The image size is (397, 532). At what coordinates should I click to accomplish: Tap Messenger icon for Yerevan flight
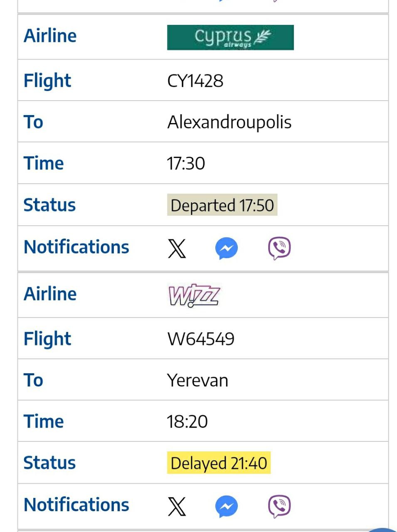pos(227,506)
